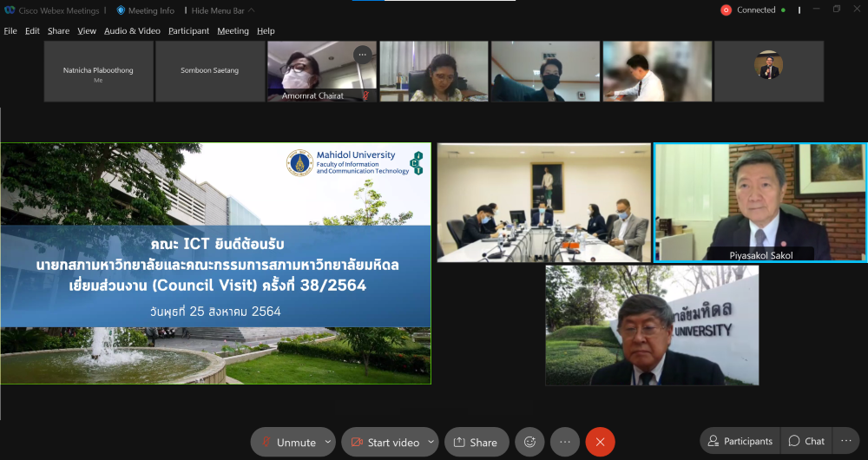Select Piyasakol Sakol's video tile
This screenshot has width=868, height=460.
tap(759, 202)
